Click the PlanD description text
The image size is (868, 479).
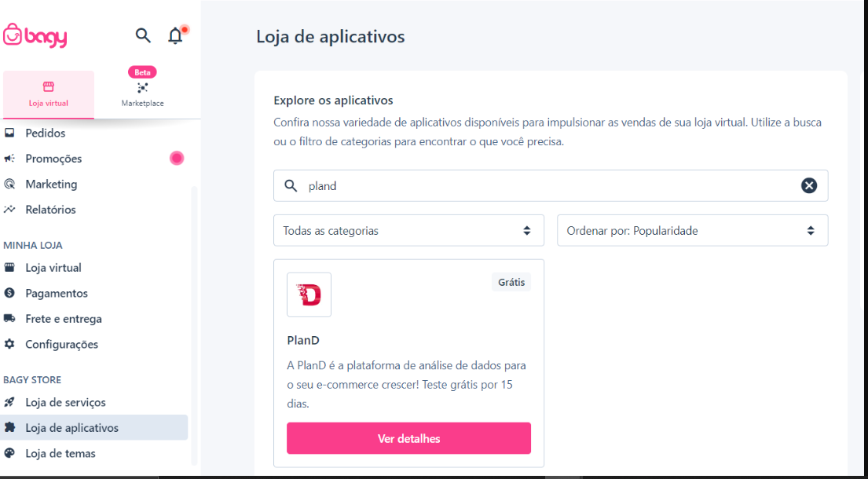point(406,385)
